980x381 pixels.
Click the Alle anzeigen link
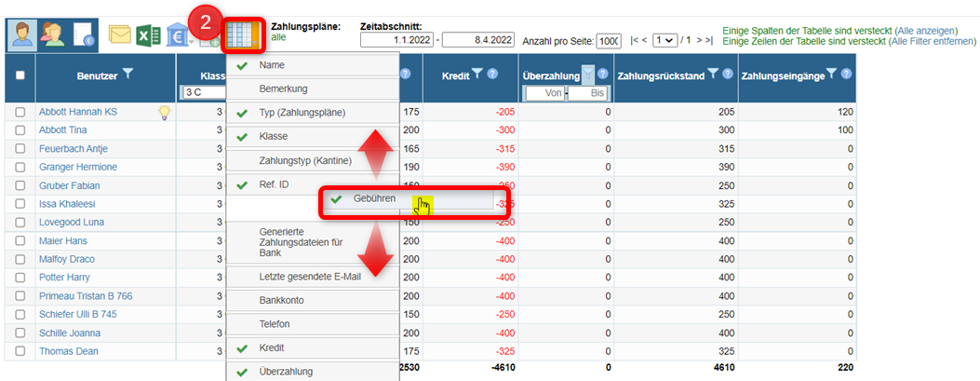coord(926,31)
